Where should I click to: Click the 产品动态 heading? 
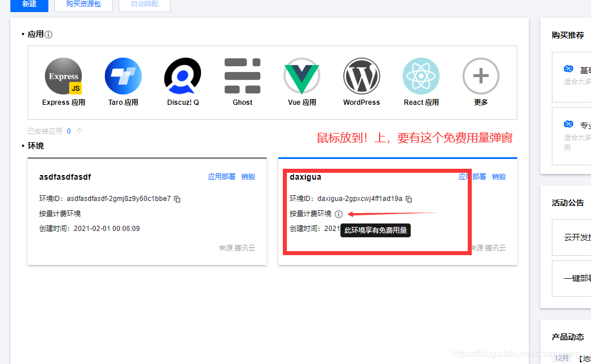click(567, 337)
